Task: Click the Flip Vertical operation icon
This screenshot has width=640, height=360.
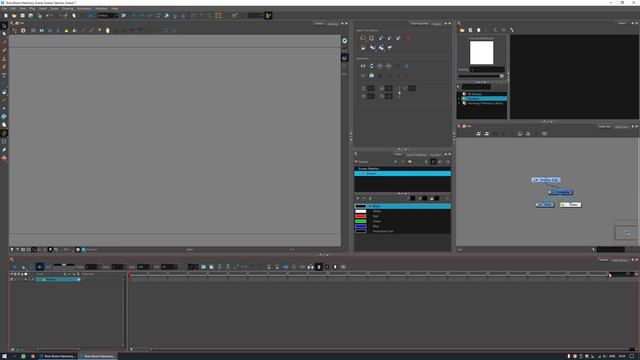Action: pos(371,66)
